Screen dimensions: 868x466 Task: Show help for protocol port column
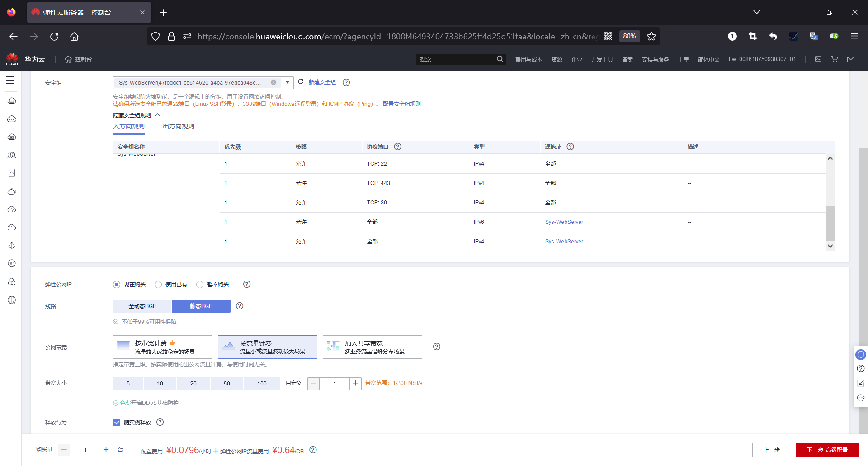coord(398,147)
